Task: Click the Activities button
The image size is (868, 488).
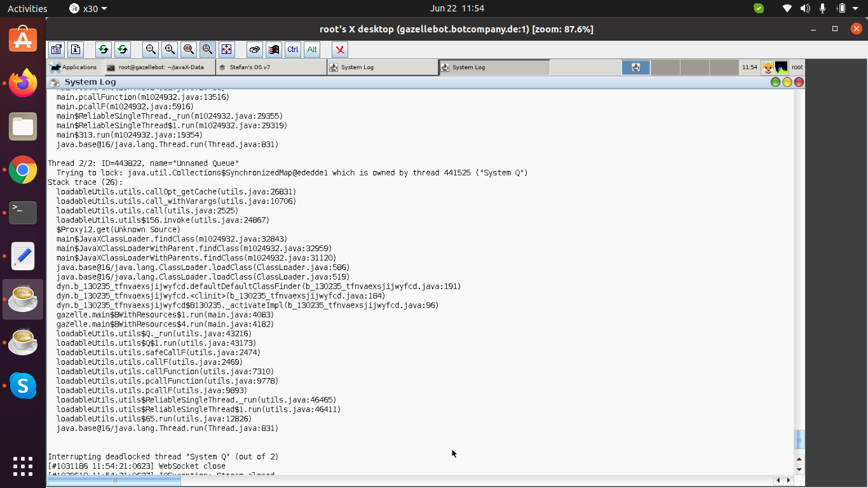Action: click(27, 9)
